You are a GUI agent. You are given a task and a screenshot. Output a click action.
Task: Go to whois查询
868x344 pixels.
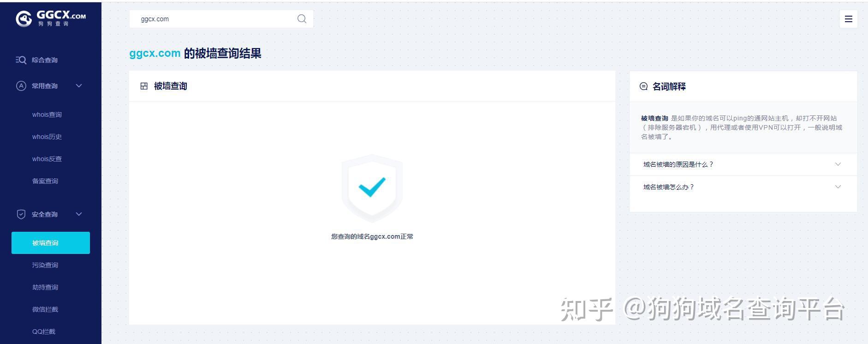[47, 115]
